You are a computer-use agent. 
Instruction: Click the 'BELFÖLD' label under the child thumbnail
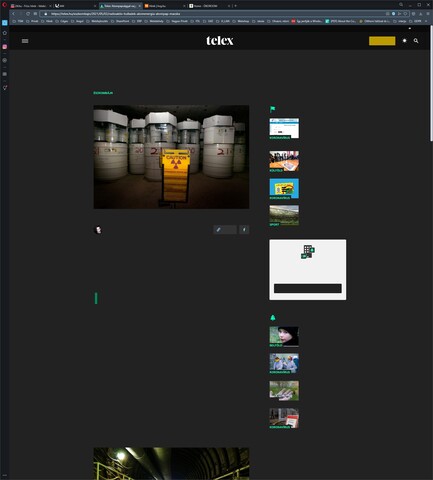[x=276, y=345]
